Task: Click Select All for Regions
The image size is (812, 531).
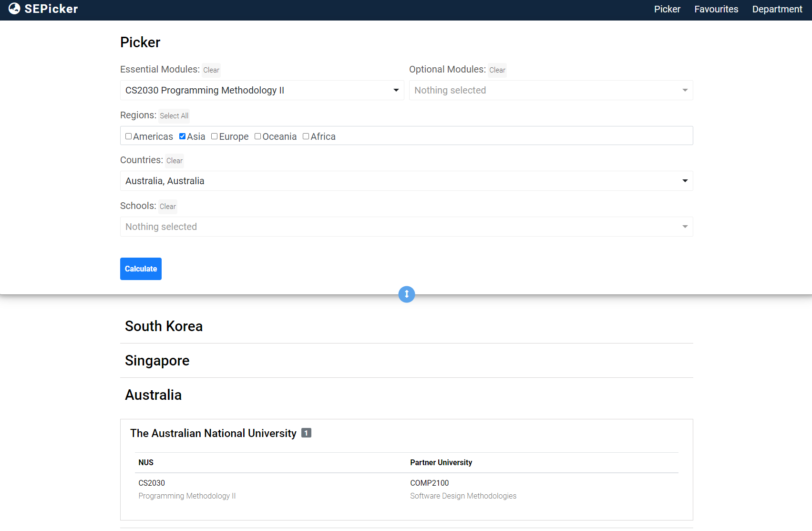Action: tap(174, 116)
